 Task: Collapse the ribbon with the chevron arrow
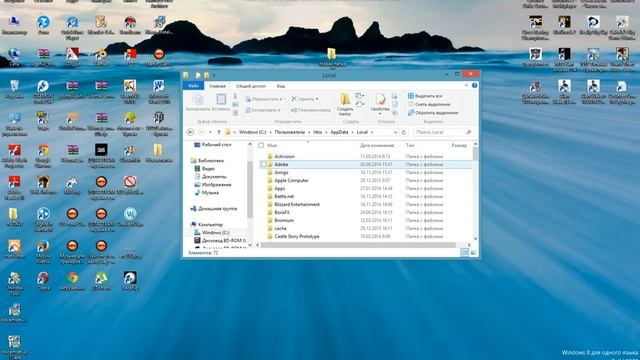(x=466, y=86)
